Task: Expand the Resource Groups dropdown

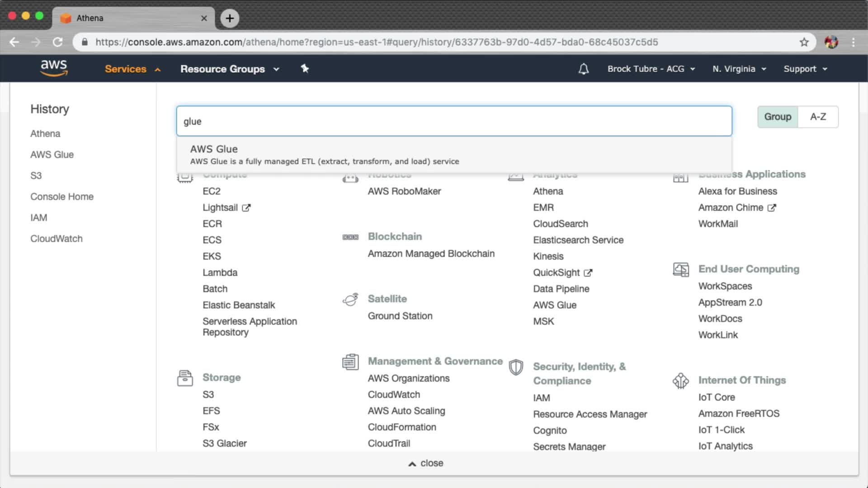Action: (x=230, y=69)
